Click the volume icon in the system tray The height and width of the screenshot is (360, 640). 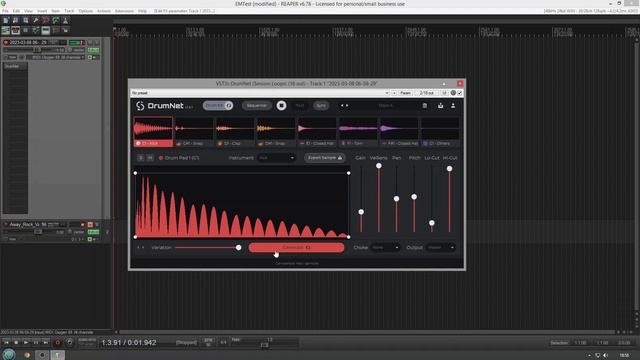click(x=606, y=356)
